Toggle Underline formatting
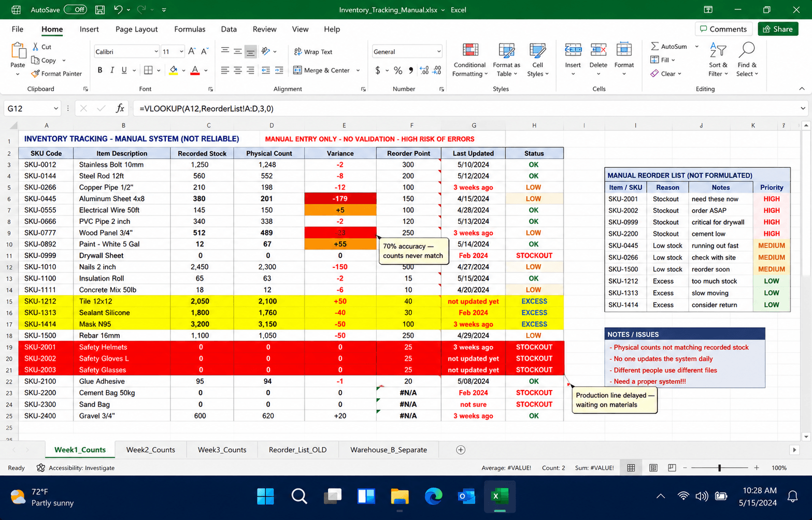Screen dimensions: 812x520 click(124, 70)
